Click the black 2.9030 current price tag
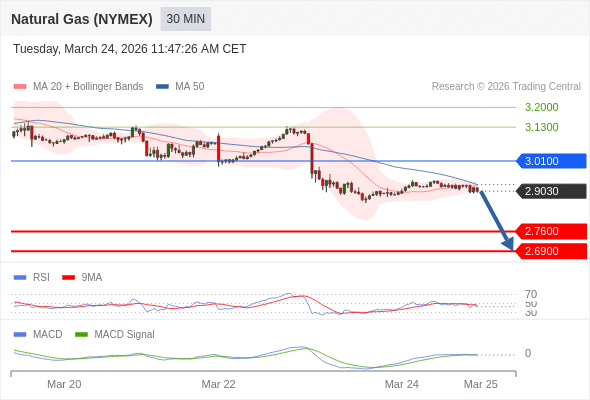This screenshot has width=590, height=400. coord(550,191)
